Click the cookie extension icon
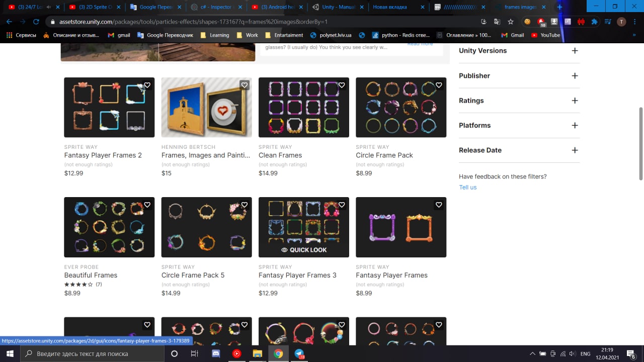644x362 pixels. [527, 22]
